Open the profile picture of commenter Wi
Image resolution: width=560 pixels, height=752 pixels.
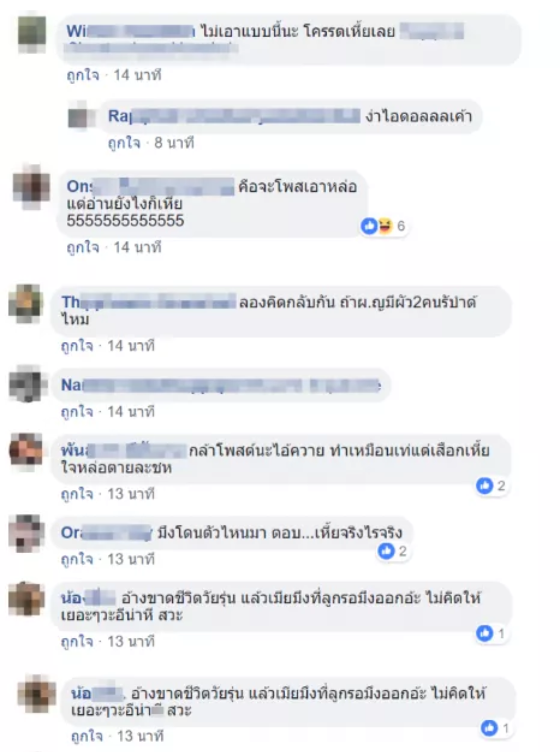(32, 34)
